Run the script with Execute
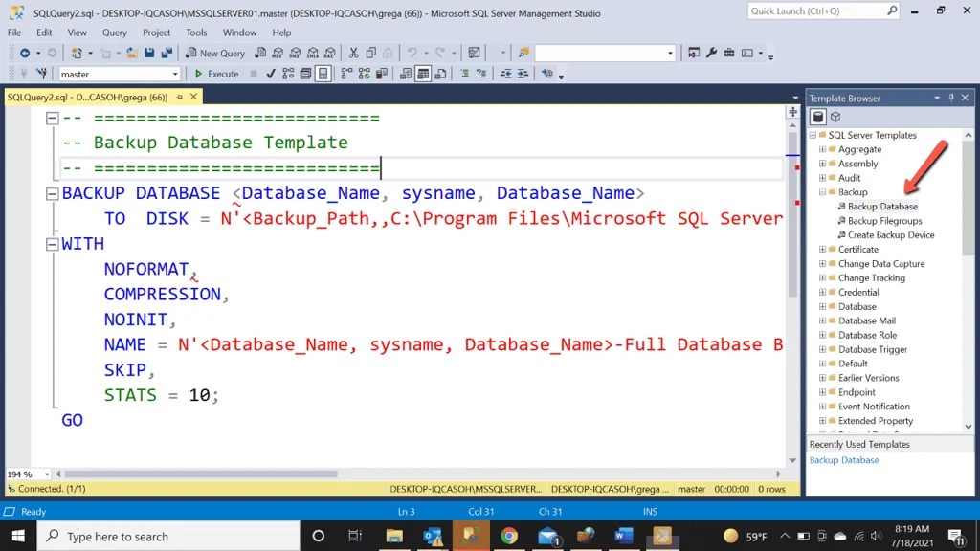 coord(216,74)
